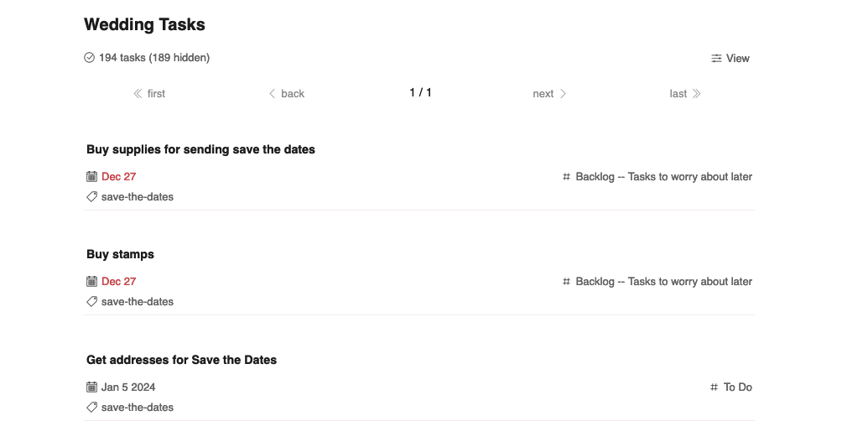Click save-the-dates tag under Get addresses task
The width and height of the screenshot is (868, 447).
tap(138, 408)
